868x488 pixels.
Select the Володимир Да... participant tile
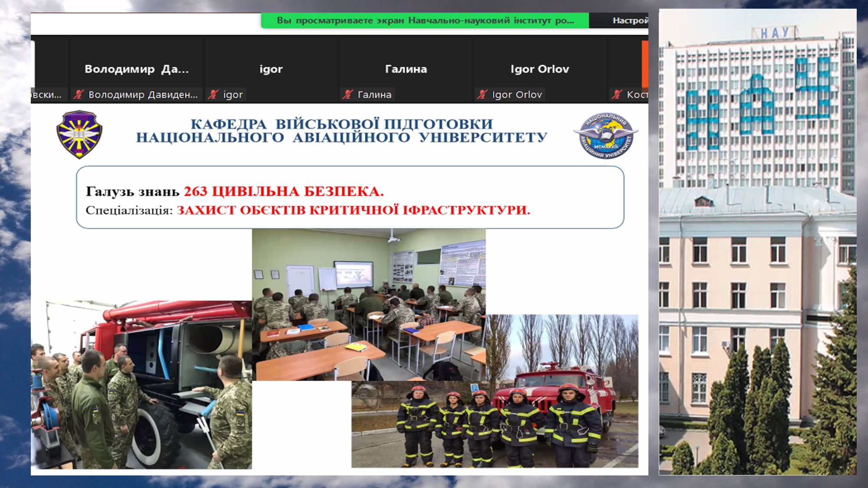pyautogui.click(x=136, y=69)
